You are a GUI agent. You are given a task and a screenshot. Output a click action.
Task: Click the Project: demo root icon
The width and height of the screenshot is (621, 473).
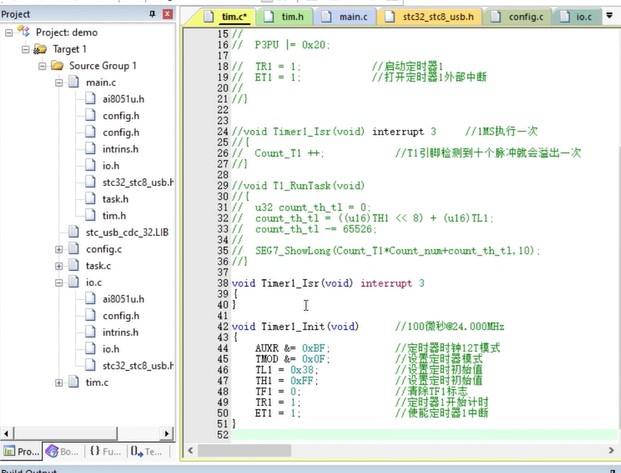click(x=25, y=32)
